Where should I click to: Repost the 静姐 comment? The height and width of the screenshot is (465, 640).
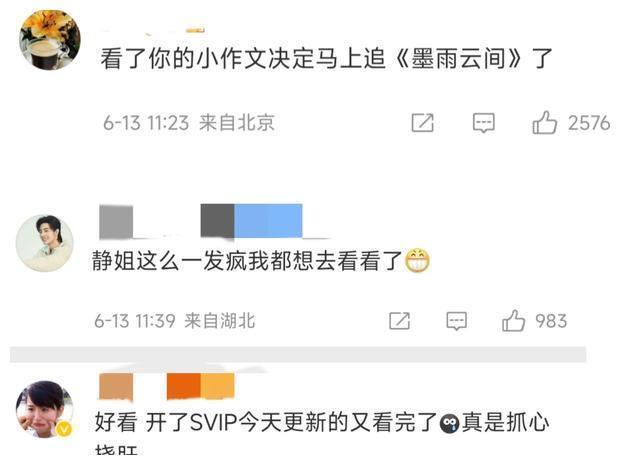coord(400,321)
